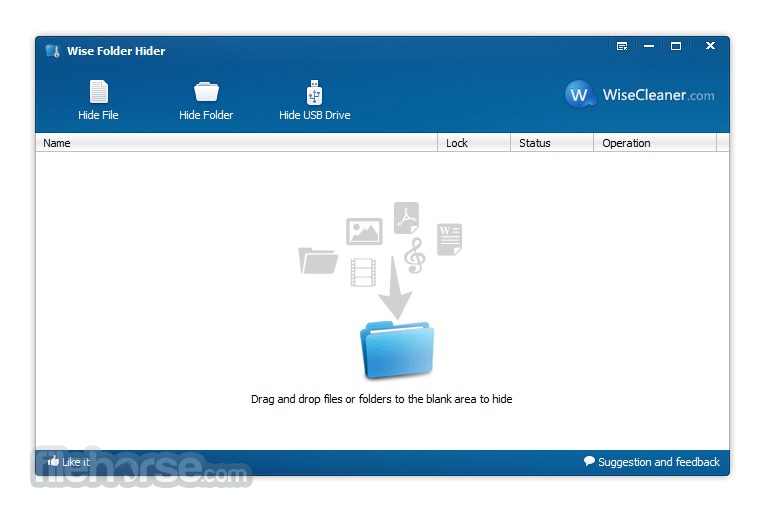The image size is (770, 518).
Task: Sort by the Operation column header
Action: pos(655,143)
